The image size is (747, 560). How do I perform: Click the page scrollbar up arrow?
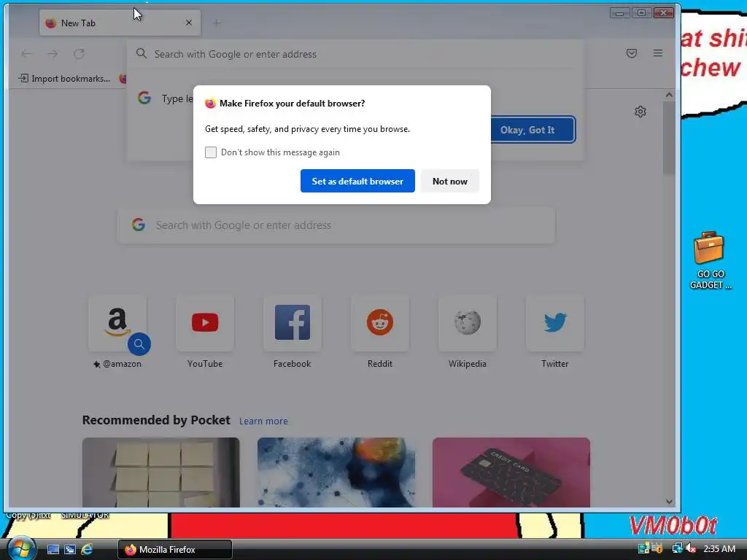click(669, 95)
